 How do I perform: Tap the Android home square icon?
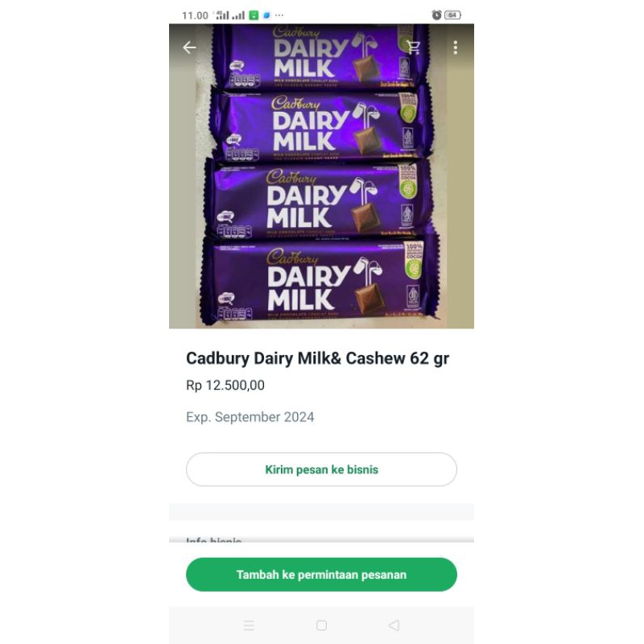coord(321,625)
